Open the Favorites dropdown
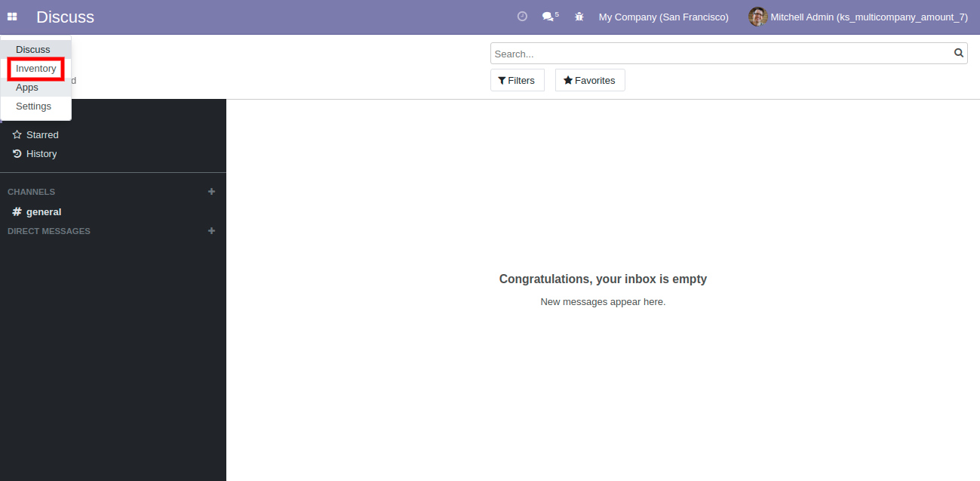980x481 pixels. 589,80
